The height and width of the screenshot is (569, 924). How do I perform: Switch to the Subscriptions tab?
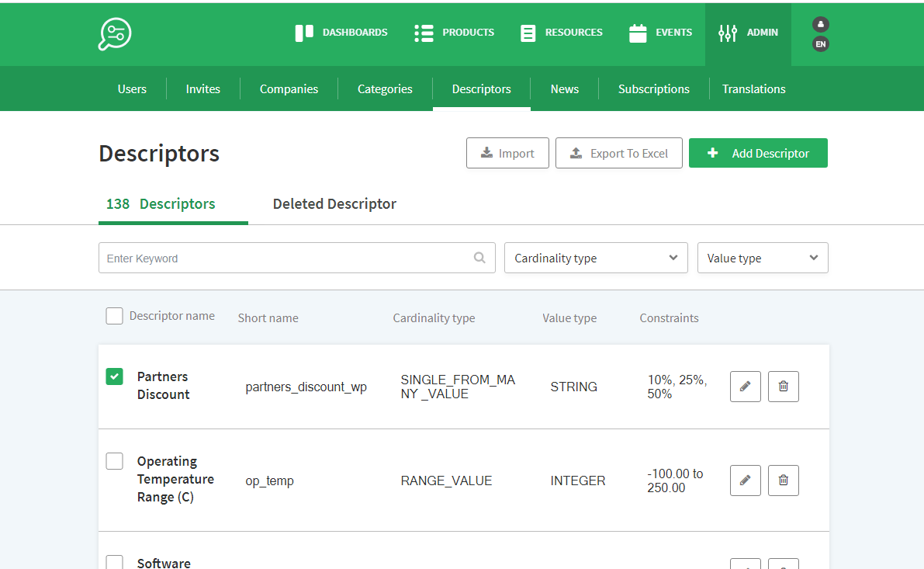pyautogui.click(x=653, y=89)
